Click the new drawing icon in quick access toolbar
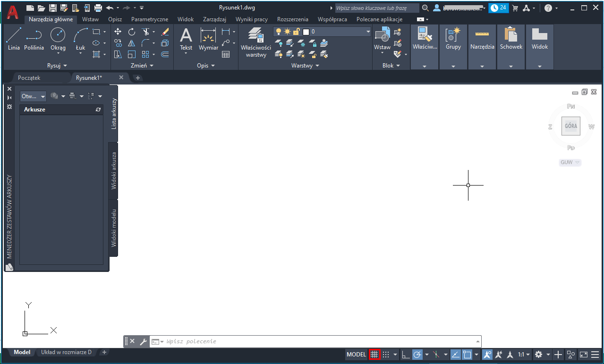 pyautogui.click(x=30, y=8)
